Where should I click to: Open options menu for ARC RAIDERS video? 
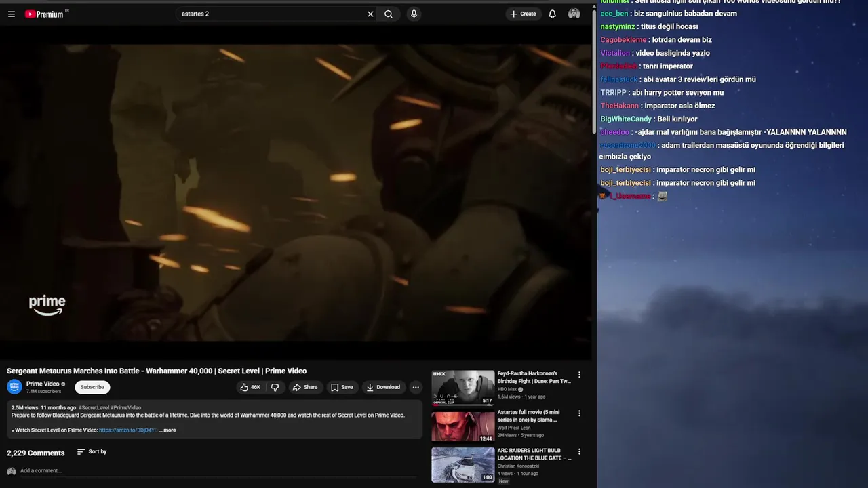click(579, 451)
